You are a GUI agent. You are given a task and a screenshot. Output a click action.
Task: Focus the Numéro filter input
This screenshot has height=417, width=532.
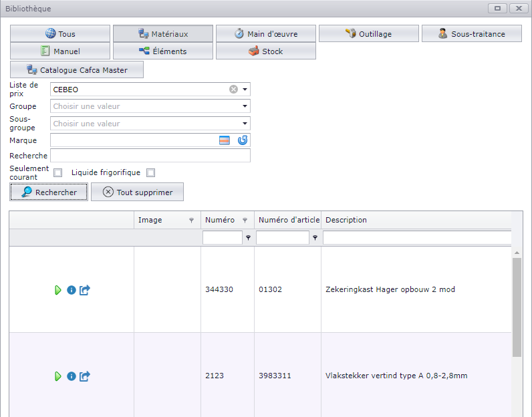pyautogui.click(x=223, y=237)
